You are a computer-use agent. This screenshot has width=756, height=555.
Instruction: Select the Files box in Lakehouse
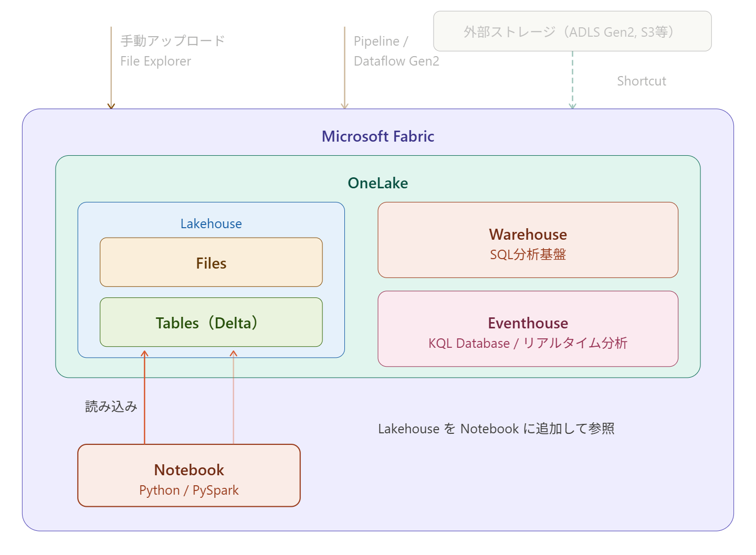pyautogui.click(x=211, y=262)
